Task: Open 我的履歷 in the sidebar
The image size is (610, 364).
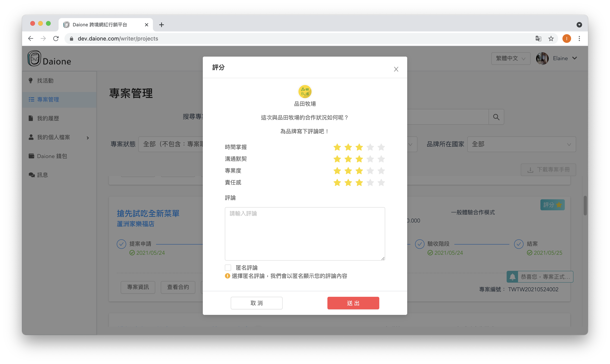Action: click(x=59, y=119)
